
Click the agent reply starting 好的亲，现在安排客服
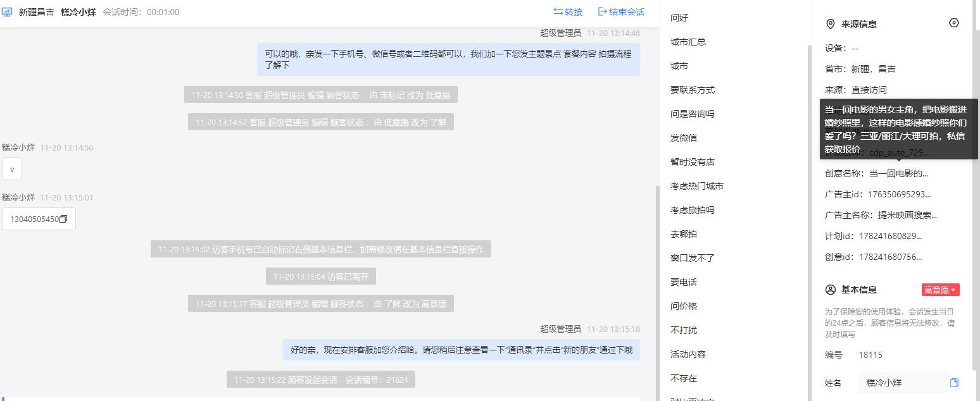(462, 350)
